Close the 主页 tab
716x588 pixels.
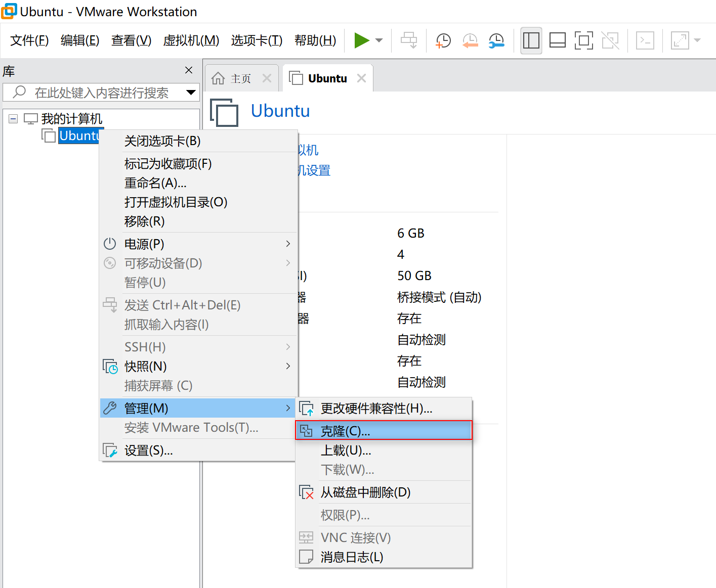coord(267,78)
